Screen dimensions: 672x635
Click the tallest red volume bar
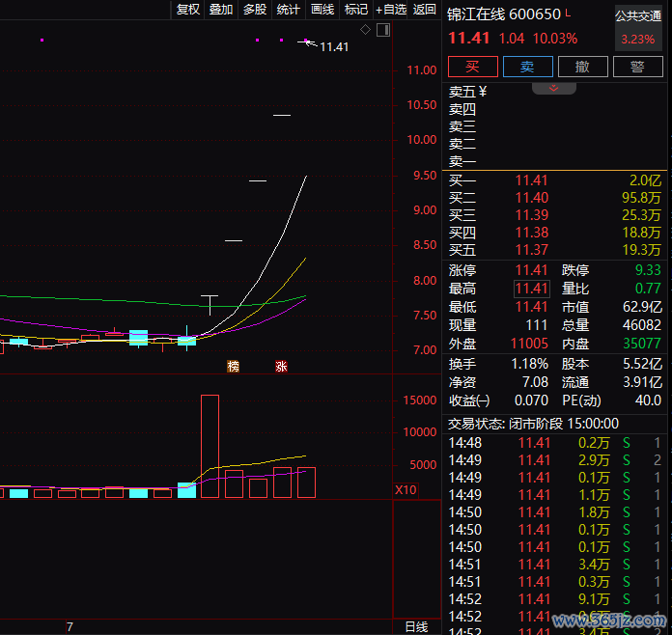click(210, 446)
